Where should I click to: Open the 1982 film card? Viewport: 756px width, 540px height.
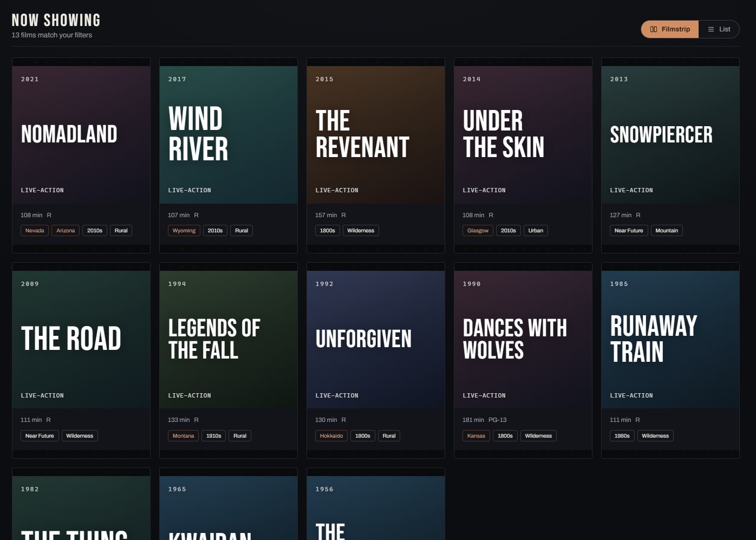pos(81,504)
